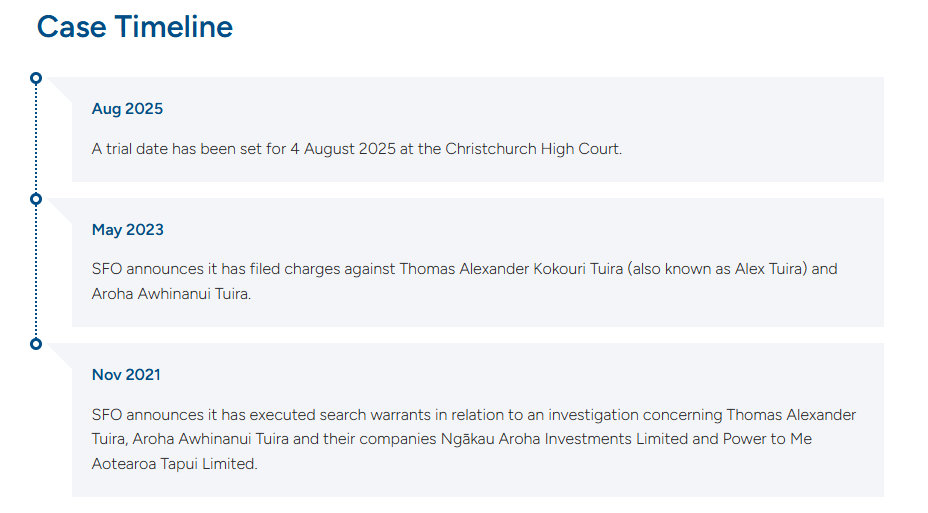Click the dotted line between May 2023 and Nov 2021
This screenshot has height=513, width=928.
pos(36,272)
